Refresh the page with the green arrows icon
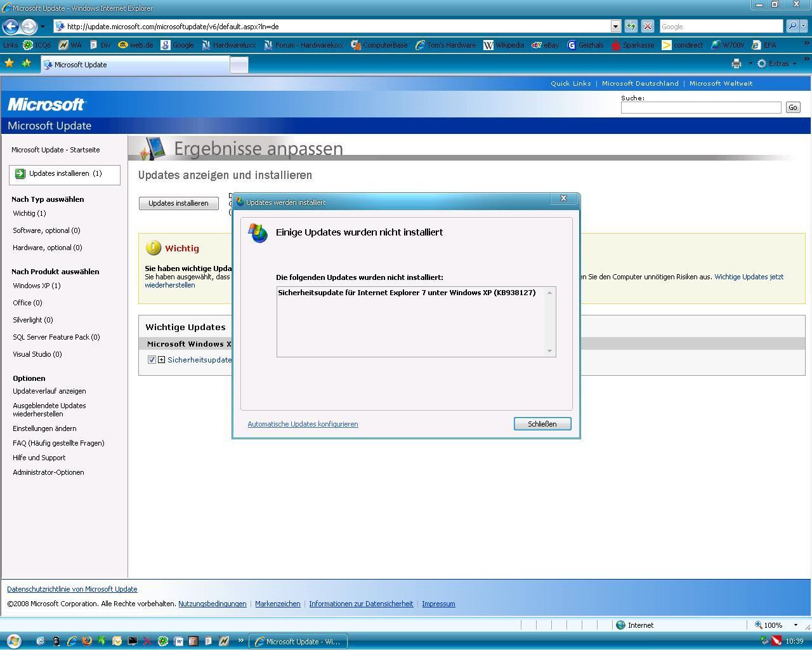The height and width of the screenshot is (650, 812). pyautogui.click(x=631, y=26)
